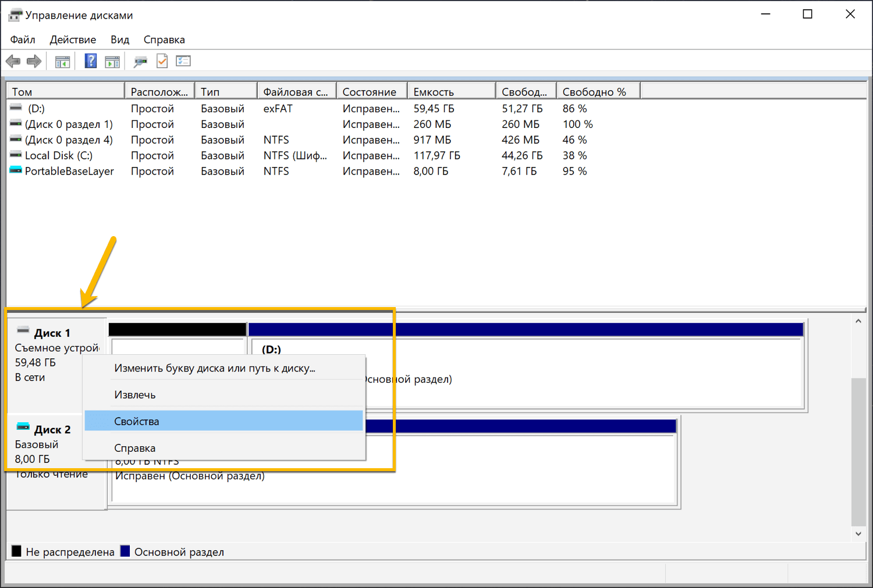Select Справка in the context menu
The height and width of the screenshot is (588, 873).
point(224,448)
